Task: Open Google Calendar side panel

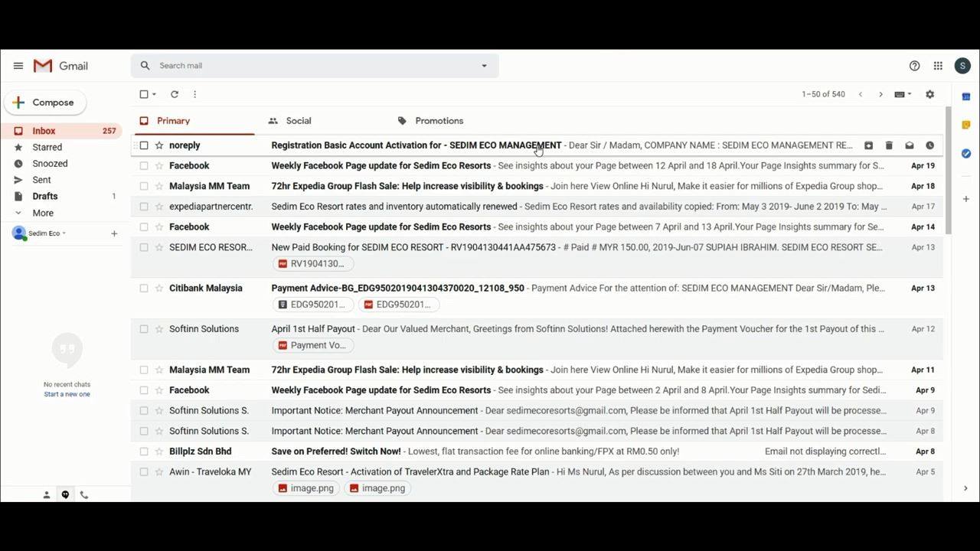Action: (966, 96)
